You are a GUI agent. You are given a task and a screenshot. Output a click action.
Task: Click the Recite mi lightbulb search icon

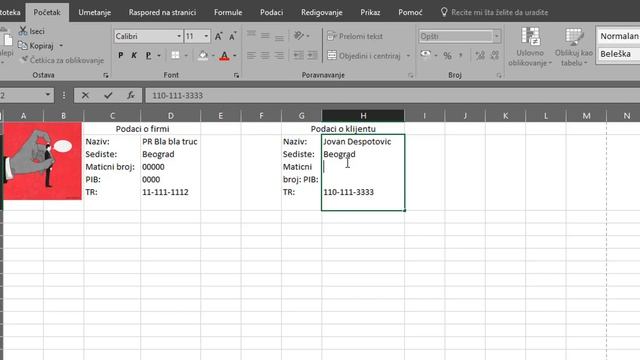point(444,12)
